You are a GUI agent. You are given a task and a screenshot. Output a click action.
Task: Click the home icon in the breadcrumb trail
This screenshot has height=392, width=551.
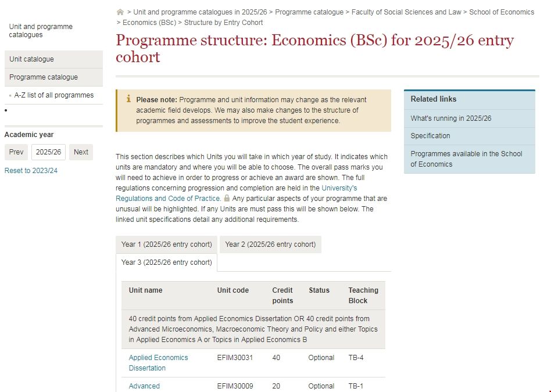click(x=120, y=12)
